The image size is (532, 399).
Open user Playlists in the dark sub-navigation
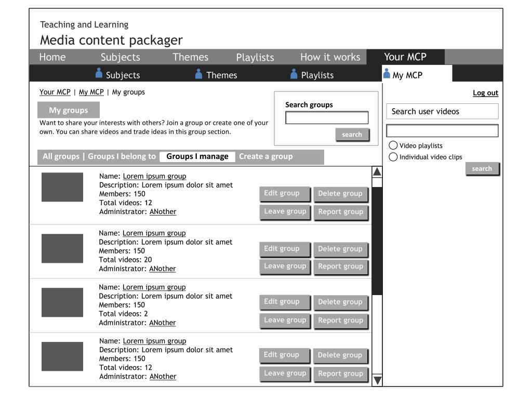pyautogui.click(x=317, y=75)
